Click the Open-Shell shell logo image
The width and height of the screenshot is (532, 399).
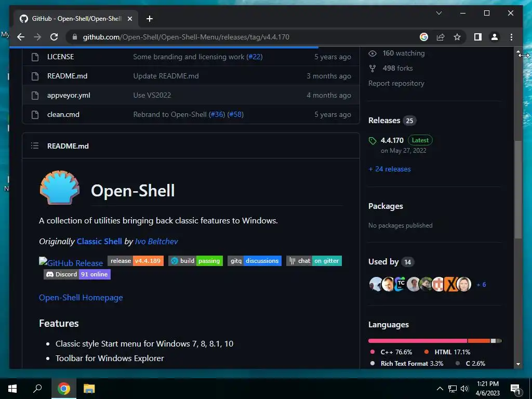click(x=60, y=188)
